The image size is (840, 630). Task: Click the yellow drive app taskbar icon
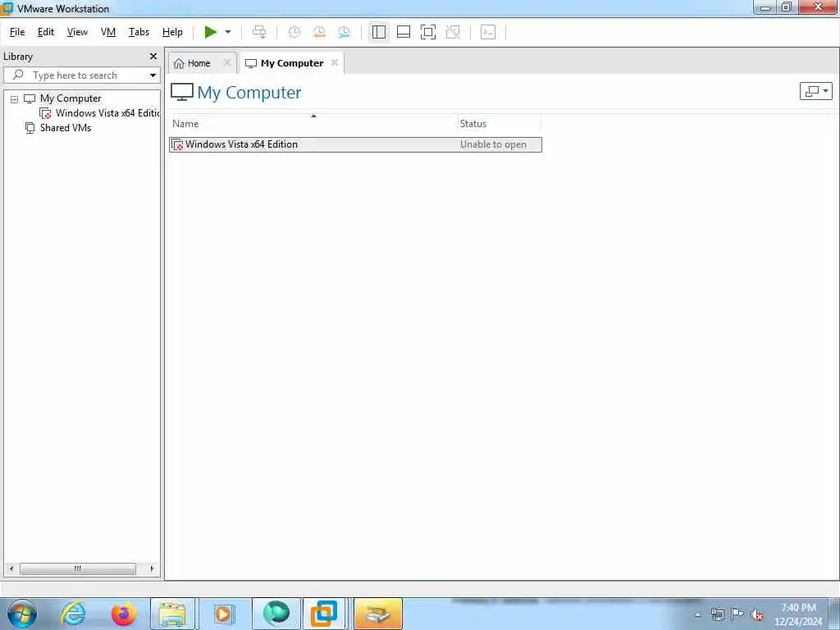click(377, 614)
